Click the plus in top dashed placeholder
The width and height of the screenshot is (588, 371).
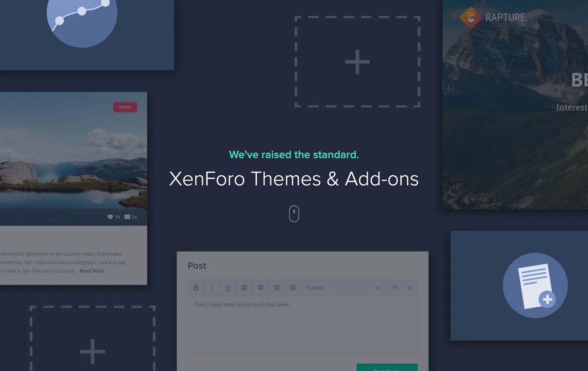(x=357, y=62)
